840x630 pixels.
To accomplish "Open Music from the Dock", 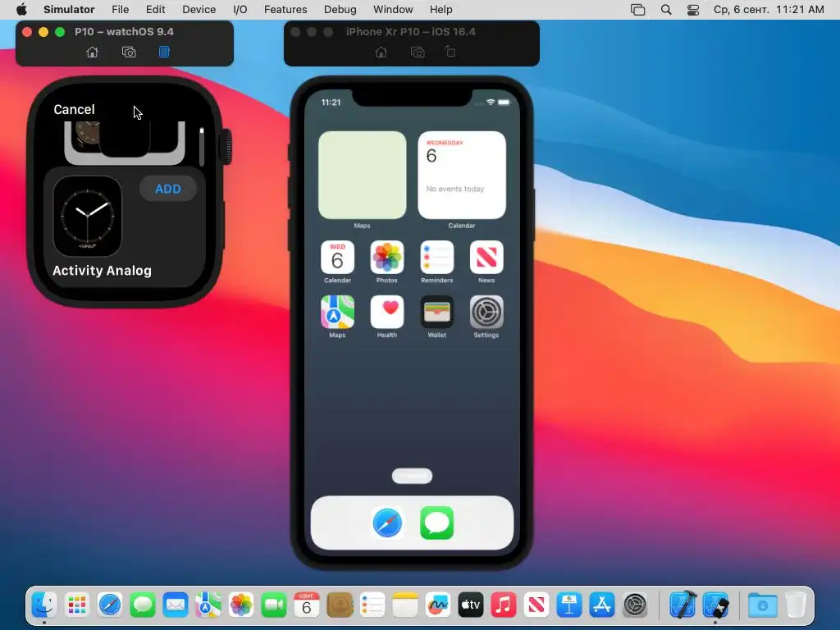I will click(x=504, y=605).
